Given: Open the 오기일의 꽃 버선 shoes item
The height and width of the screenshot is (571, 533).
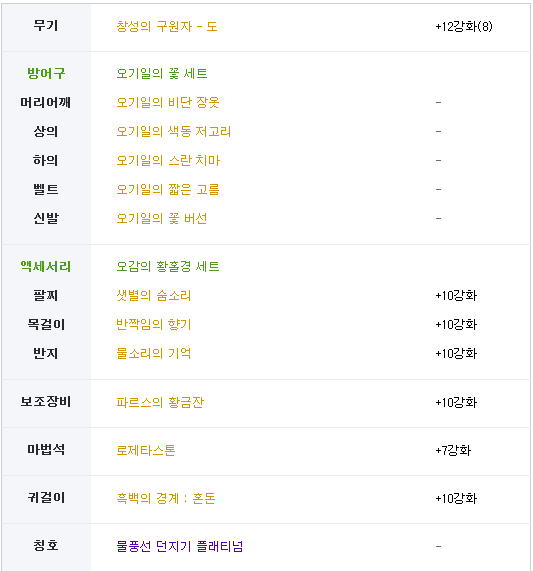Looking at the screenshot, I should coord(162,218).
